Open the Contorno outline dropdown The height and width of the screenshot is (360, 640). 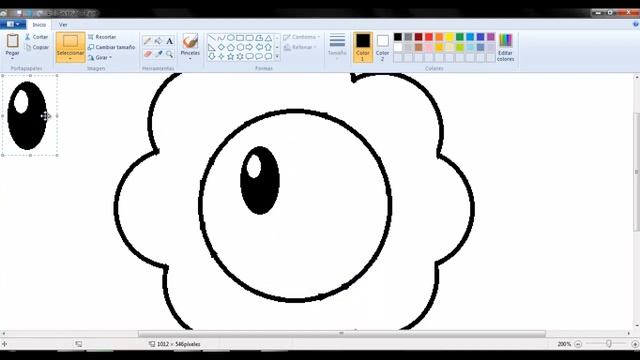coord(302,37)
